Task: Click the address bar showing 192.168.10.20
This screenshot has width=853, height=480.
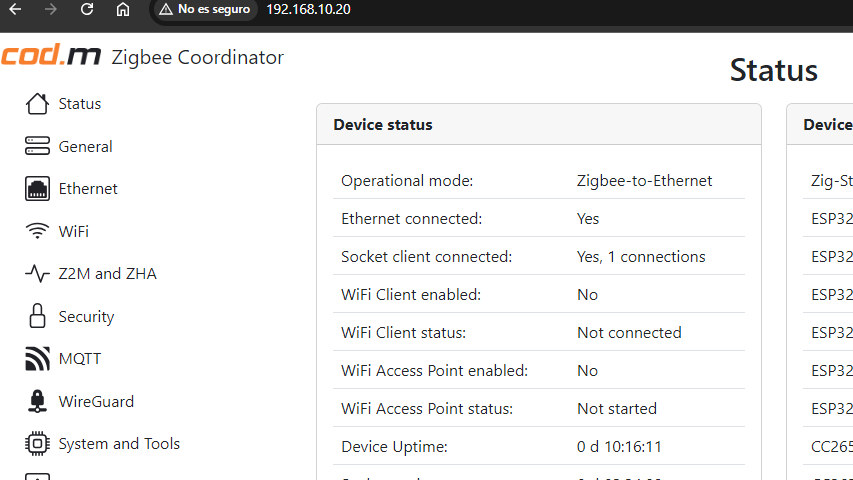Action: point(308,9)
